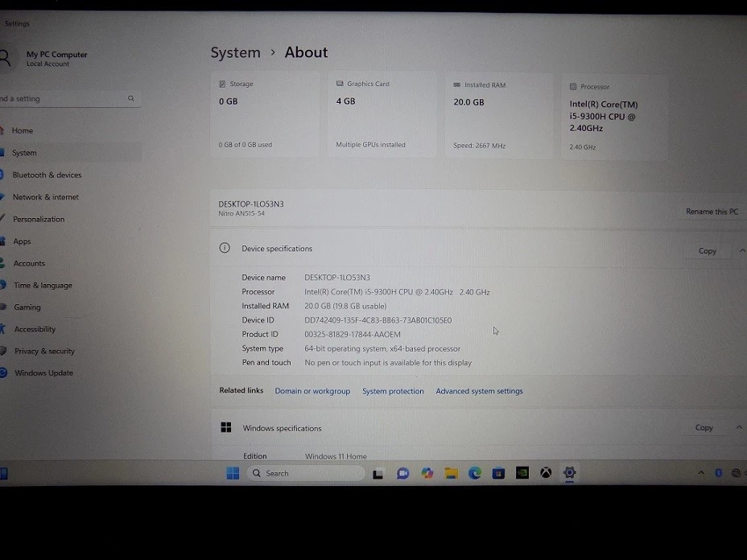Launch Microsoft Edge from the taskbar
Screen dimensions: 747x560
click(475, 473)
